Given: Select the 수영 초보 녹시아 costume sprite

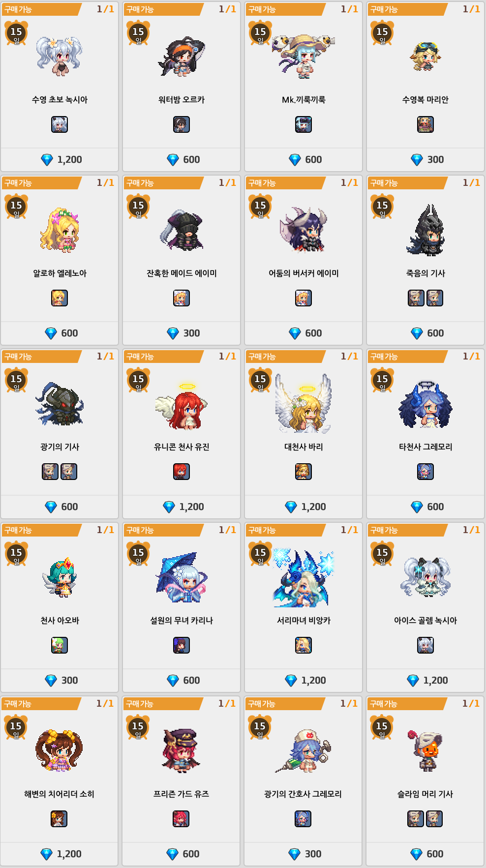Looking at the screenshot, I should 60,56.
